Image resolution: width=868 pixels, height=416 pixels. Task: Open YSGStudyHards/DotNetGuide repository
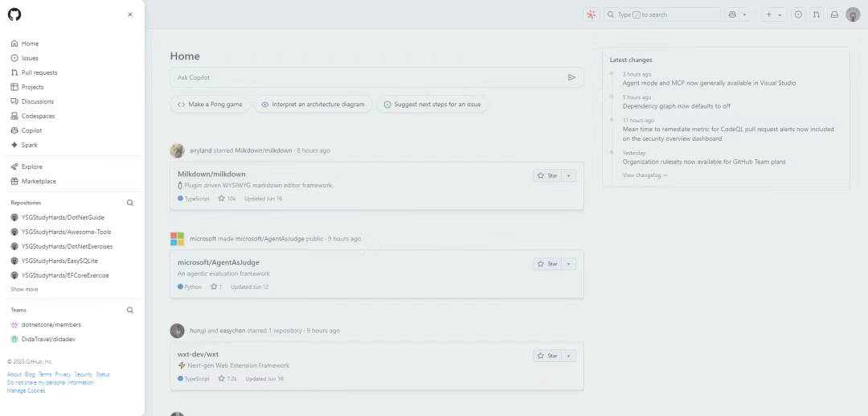[63, 217]
